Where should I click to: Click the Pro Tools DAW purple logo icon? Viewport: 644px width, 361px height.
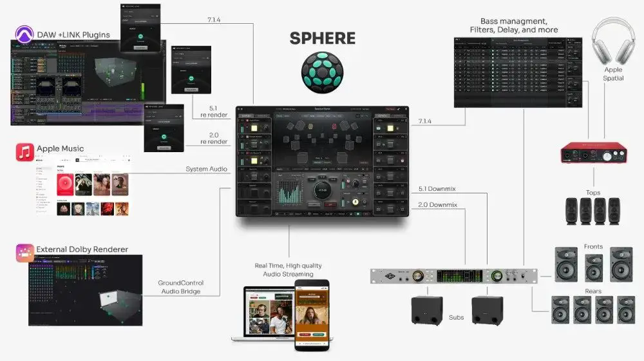coord(24,34)
